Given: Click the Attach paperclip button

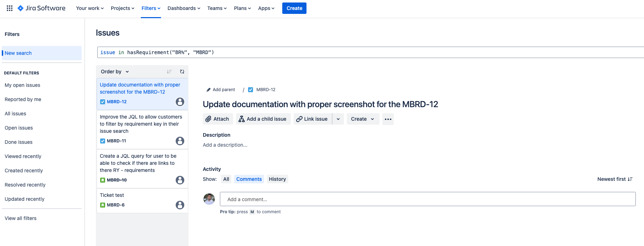Looking at the screenshot, I should [x=217, y=119].
